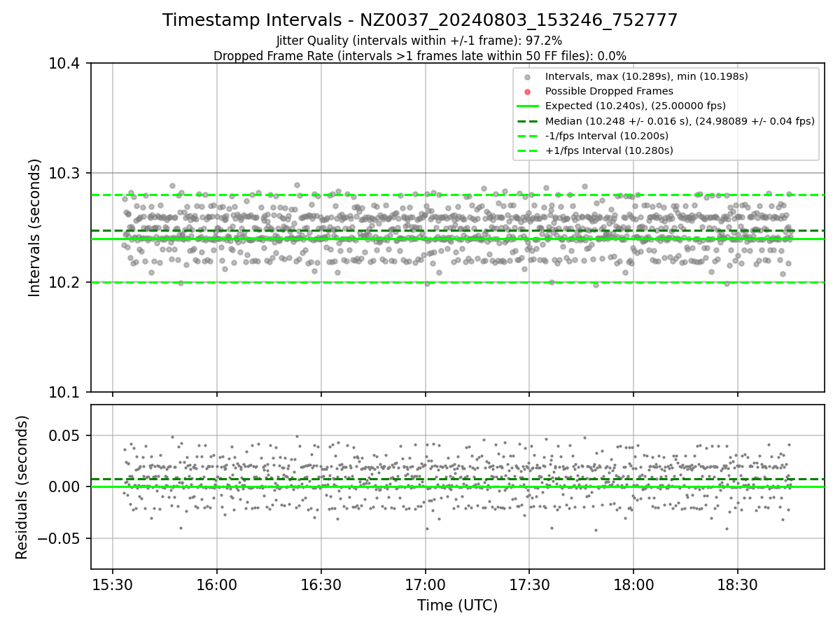Click the 10.1 y-axis tick label
The image size is (840, 630).
(66, 392)
